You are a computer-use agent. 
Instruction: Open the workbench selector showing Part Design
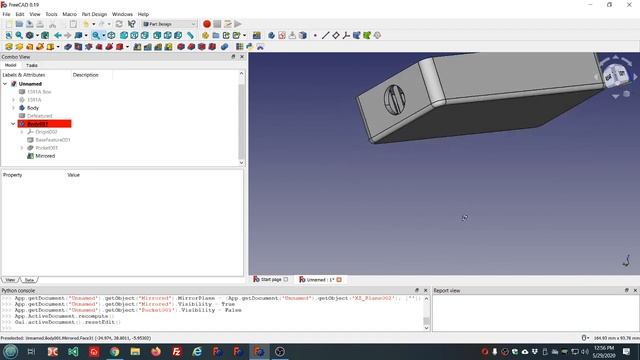point(169,24)
